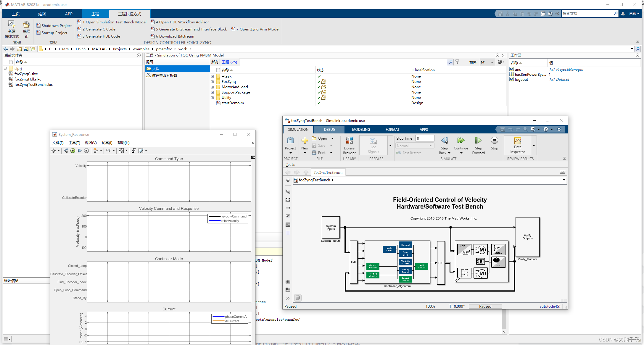Open the 仿真 menu in System_Response window
The width and height of the screenshot is (644, 345).
pos(107,143)
